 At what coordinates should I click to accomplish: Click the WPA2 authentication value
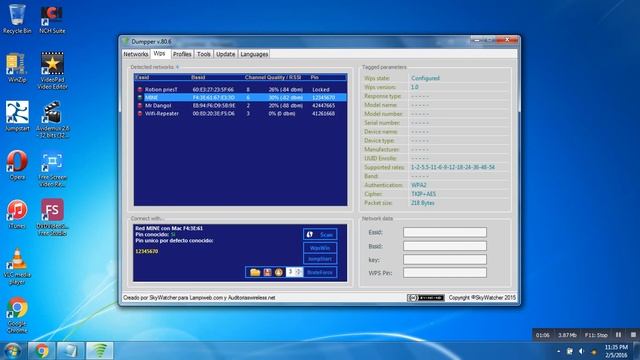(x=419, y=185)
